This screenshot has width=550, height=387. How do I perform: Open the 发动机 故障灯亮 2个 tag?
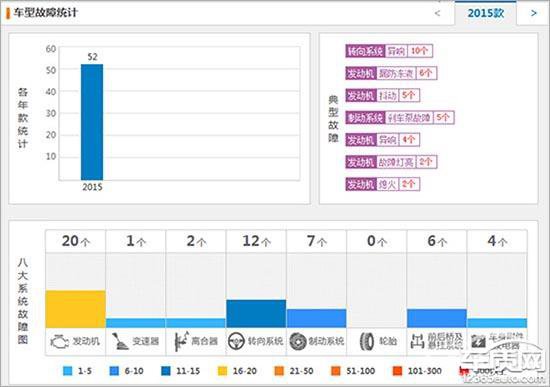click(391, 162)
